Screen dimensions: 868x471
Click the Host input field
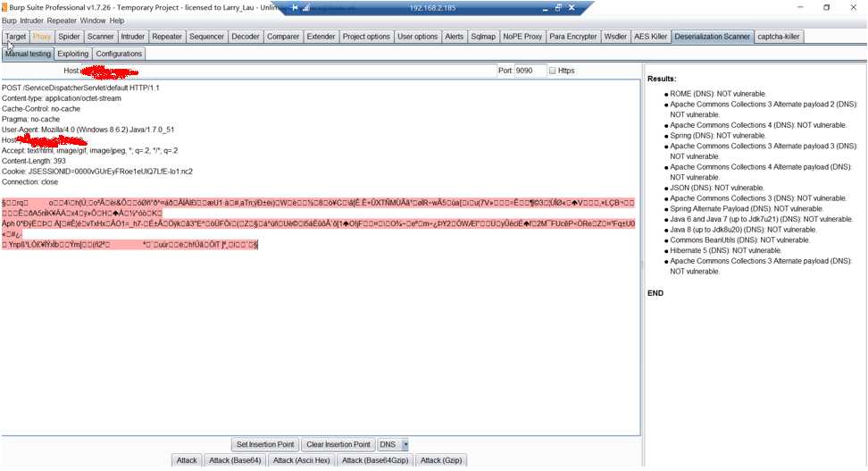pos(288,71)
